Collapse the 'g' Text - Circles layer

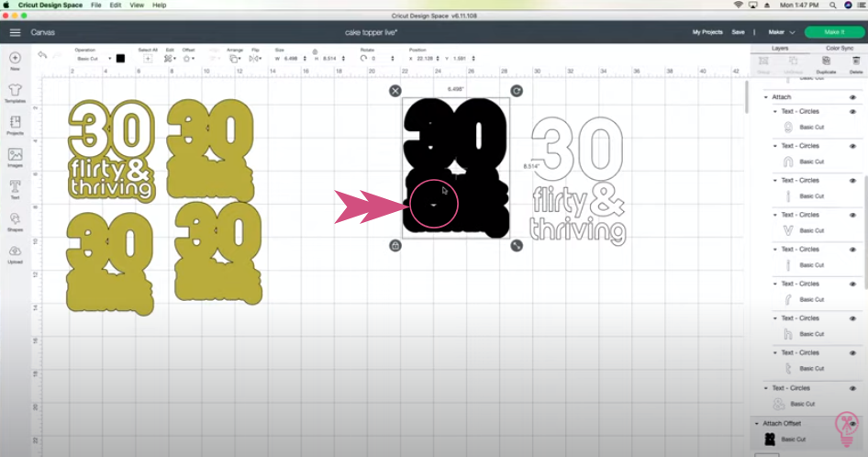point(775,112)
